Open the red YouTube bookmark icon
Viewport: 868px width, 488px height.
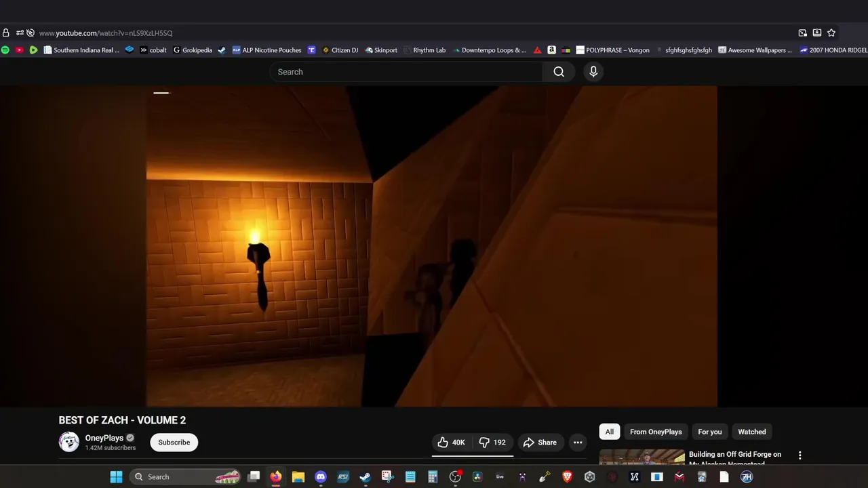click(x=19, y=50)
